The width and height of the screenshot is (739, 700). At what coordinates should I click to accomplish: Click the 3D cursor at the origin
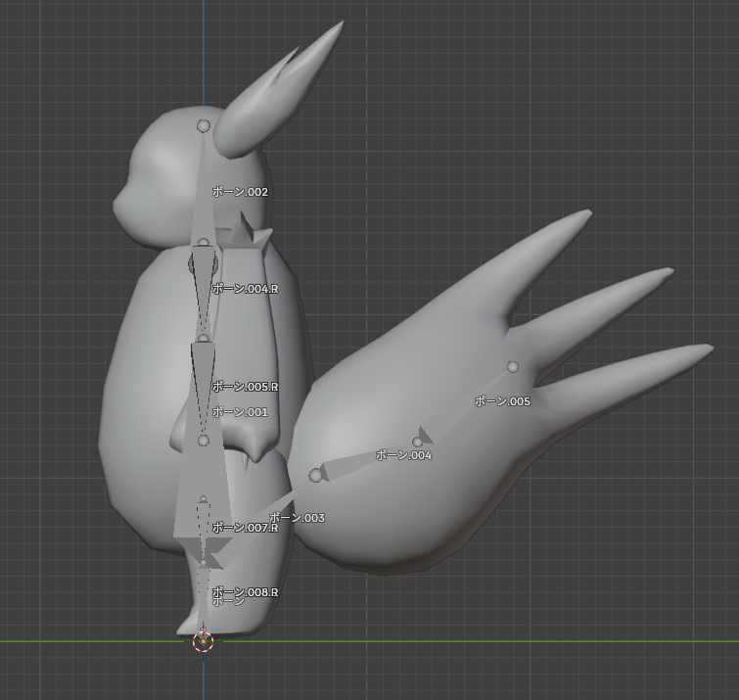pos(203,641)
